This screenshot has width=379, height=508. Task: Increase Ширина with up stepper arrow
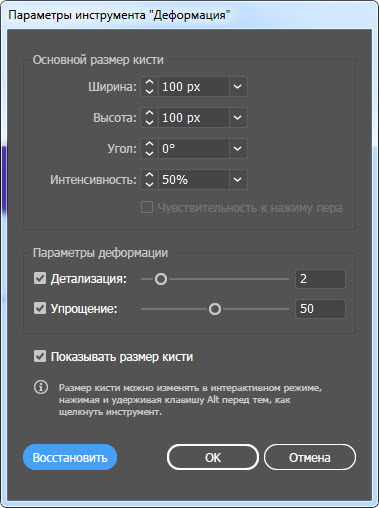tap(150, 82)
